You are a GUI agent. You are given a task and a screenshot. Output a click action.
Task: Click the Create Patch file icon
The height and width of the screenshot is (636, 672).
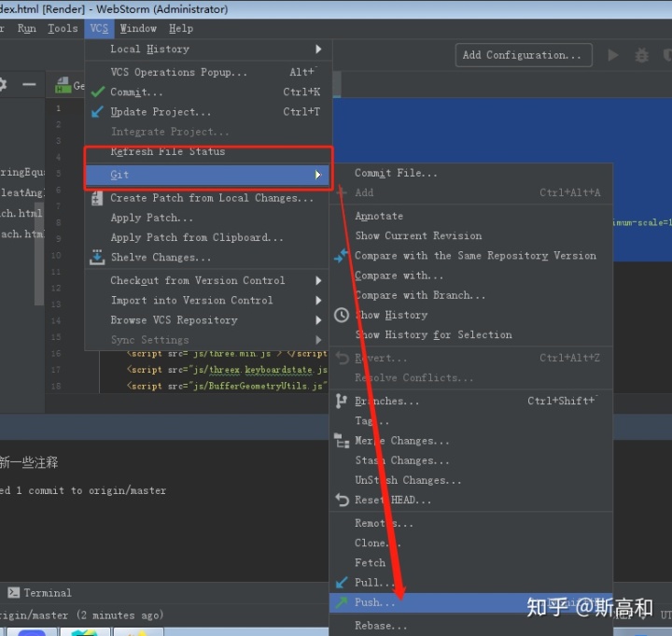(97, 198)
